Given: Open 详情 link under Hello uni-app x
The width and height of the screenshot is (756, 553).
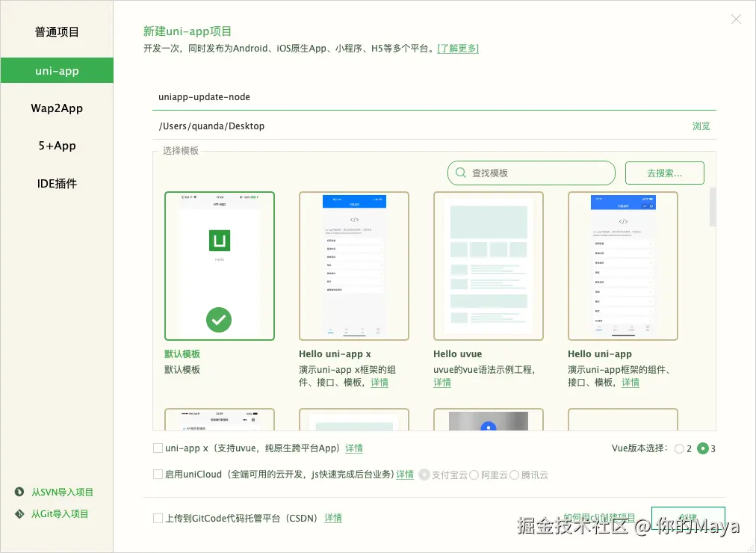Looking at the screenshot, I should pos(379,383).
